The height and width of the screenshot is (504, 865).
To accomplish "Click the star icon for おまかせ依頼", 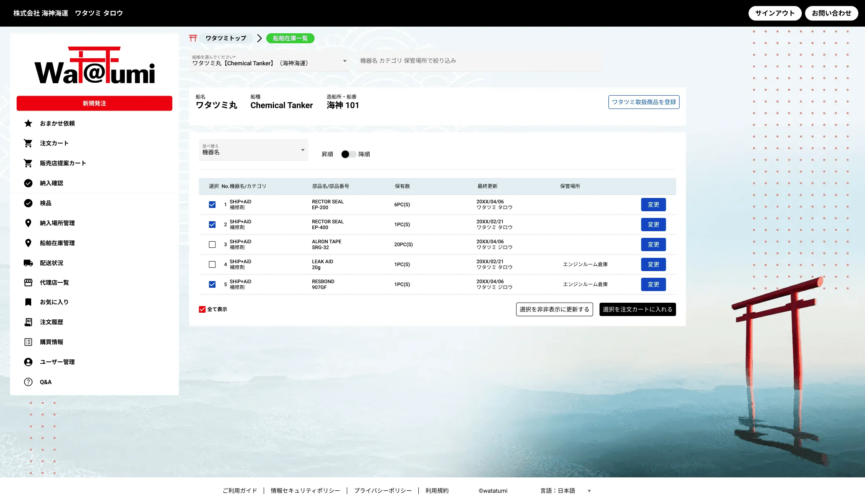I will 28,124.
